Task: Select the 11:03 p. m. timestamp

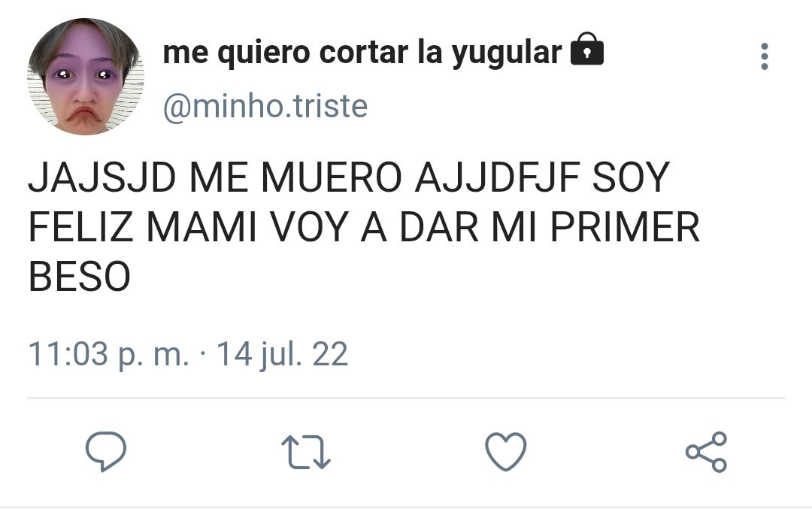Action: [108, 355]
